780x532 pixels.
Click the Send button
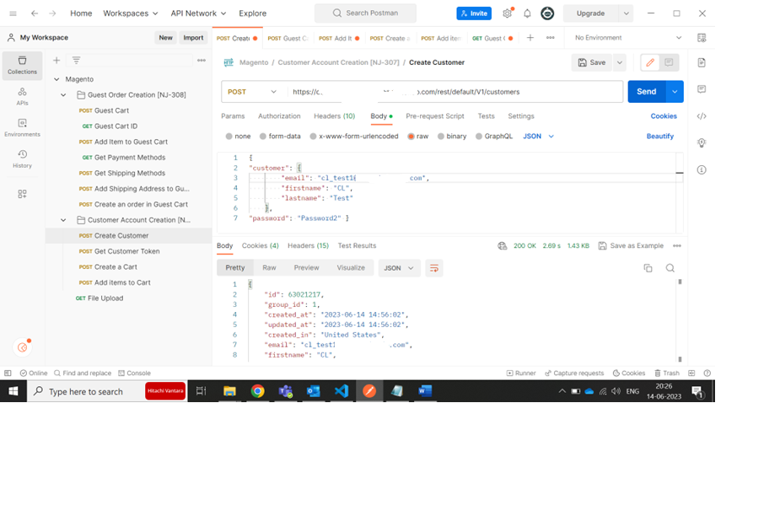pos(646,92)
